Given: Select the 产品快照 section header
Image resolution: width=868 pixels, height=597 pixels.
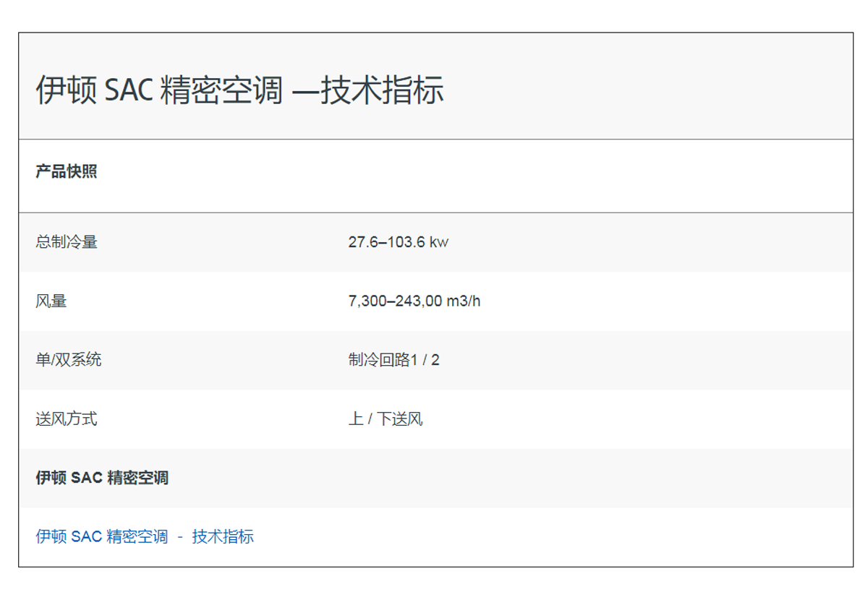Looking at the screenshot, I should point(67,172).
